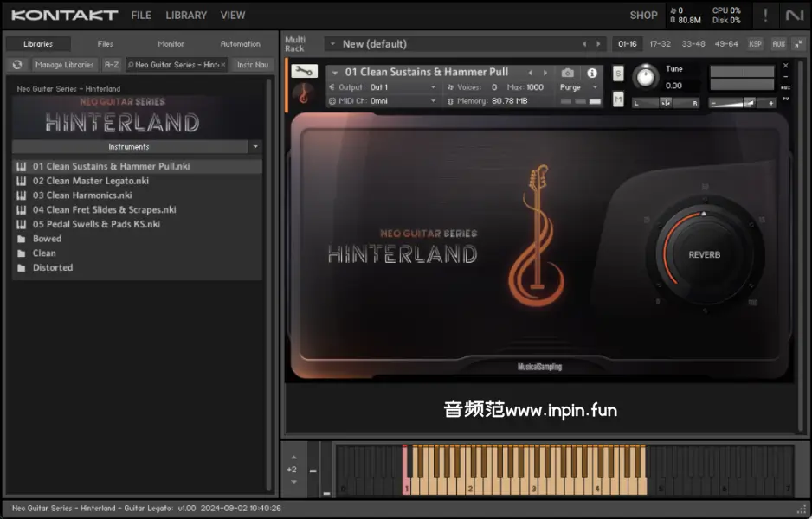
Task: Click the Native Instruments logo icon
Action: [x=794, y=16]
